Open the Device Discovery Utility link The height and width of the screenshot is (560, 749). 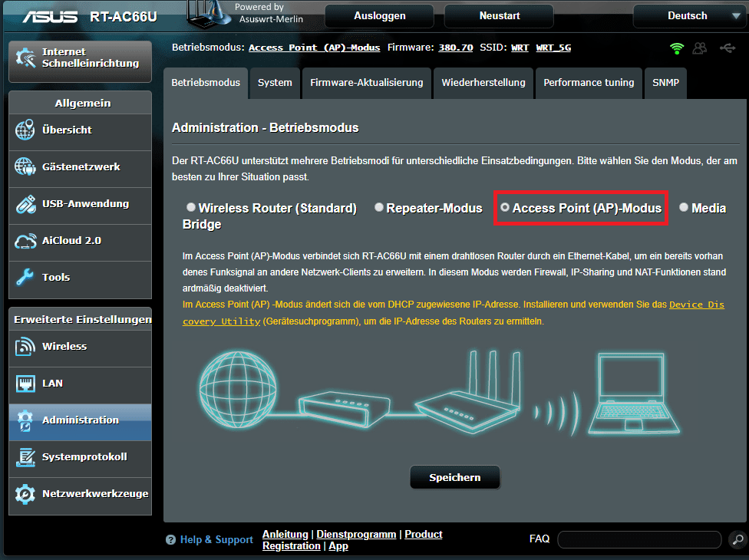pyautogui.click(x=697, y=305)
